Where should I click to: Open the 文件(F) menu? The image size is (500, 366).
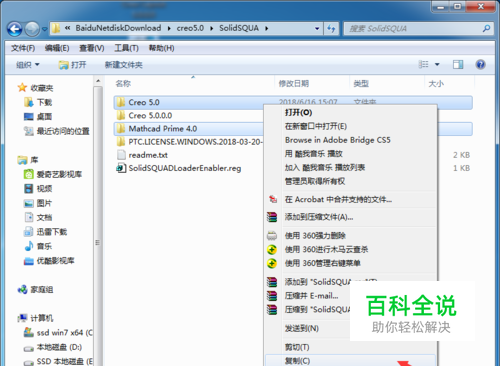23,48
